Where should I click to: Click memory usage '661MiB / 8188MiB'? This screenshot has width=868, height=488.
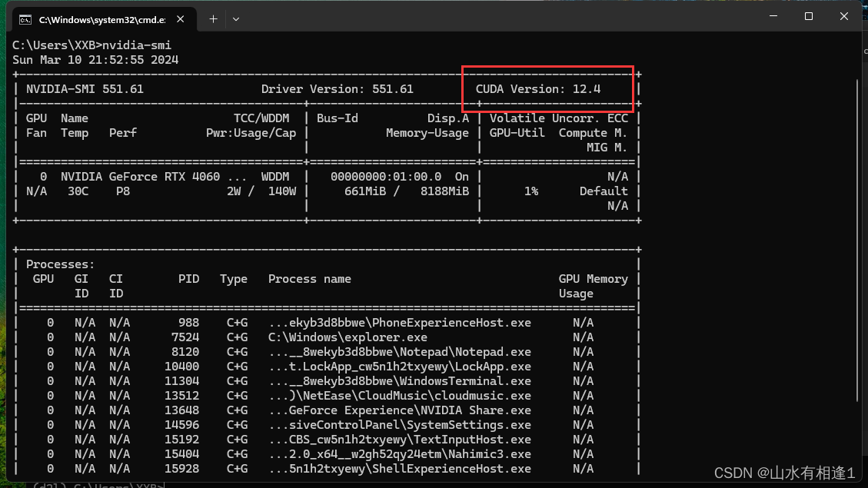[406, 191]
